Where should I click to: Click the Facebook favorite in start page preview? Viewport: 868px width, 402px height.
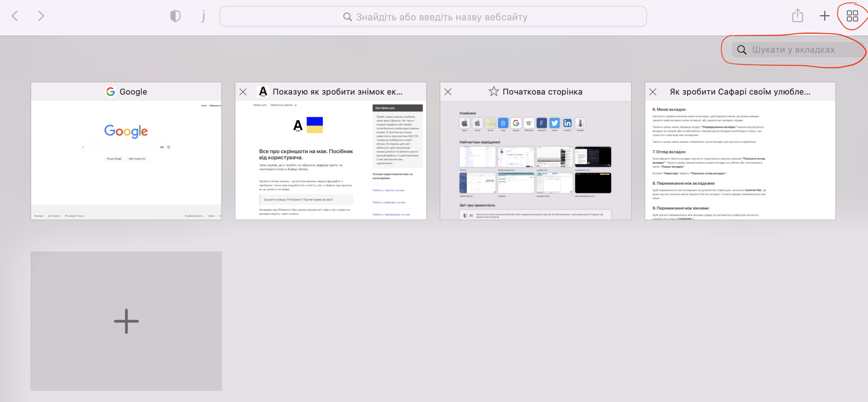542,123
